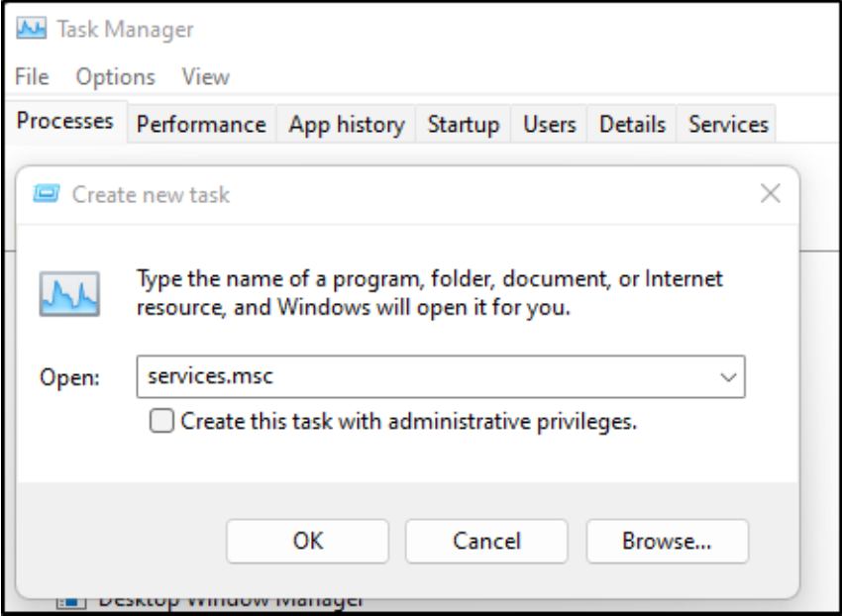Expand the Open combo box dropdown arrow
The width and height of the screenshot is (842, 616).
(x=728, y=377)
